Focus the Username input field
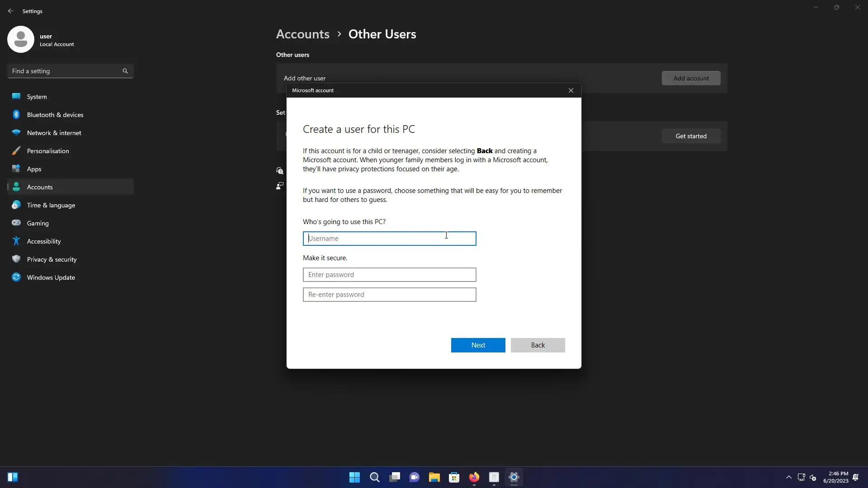This screenshot has width=868, height=488. (389, 239)
